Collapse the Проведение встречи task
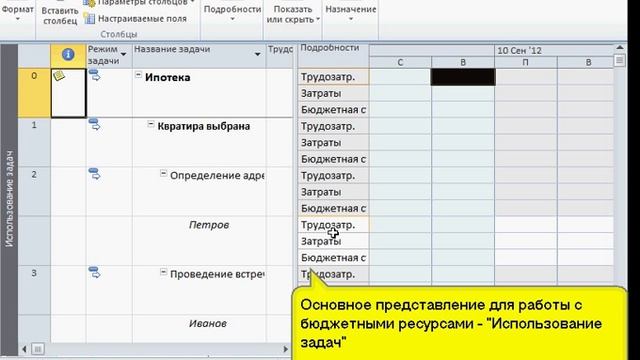The image size is (640, 360). click(x=163, y=272)
